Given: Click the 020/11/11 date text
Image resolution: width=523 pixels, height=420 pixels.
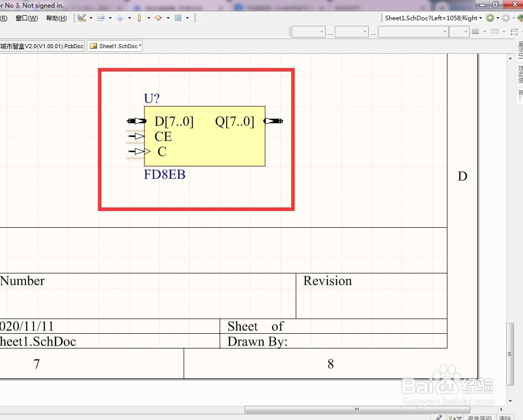Looking at the screenshot, I should tap(27, 326).
